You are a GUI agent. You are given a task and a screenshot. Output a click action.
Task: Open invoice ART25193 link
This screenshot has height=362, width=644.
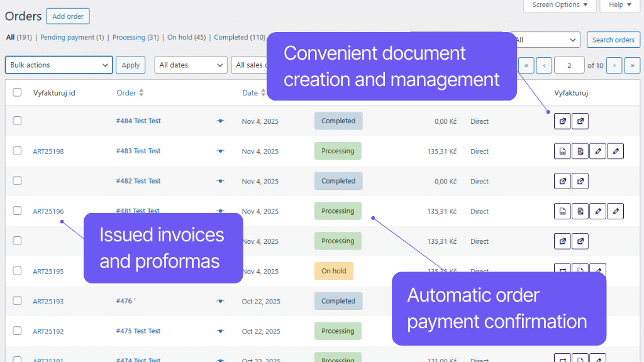tap(48, 302)
